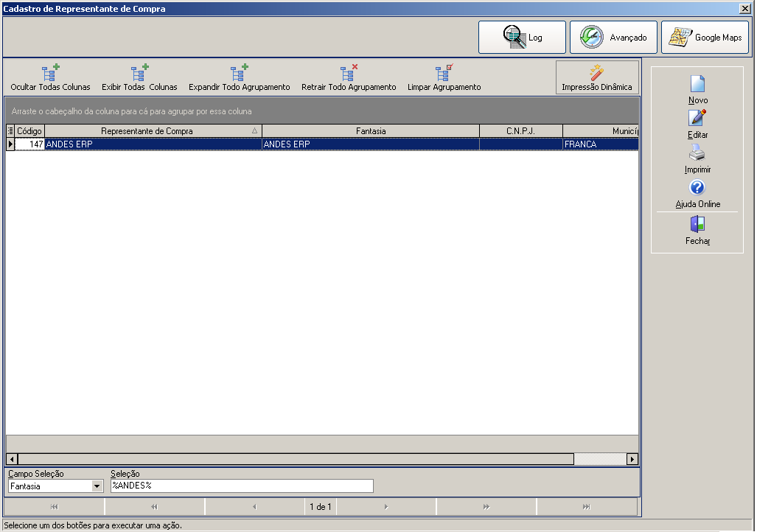Go to last page navigation button
The width and height of the screenshot is (757, 532).
(587, 506)
